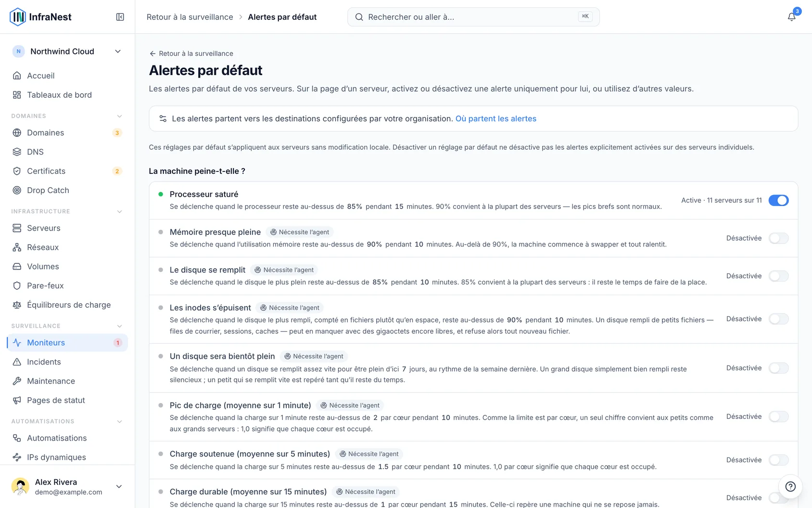The height and width of the screenshot is (508, 812).
Task: Click the Rechercher ou aller à search field
Action: pos(473,17)
